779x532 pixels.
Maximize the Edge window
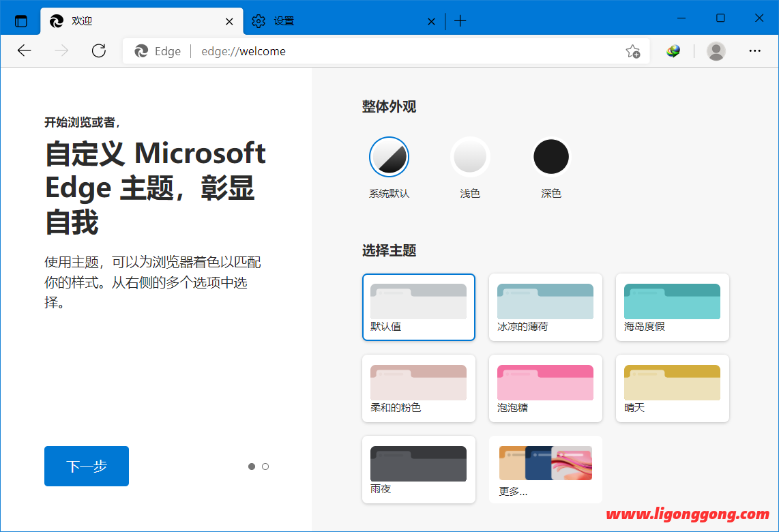click(720, 18)
